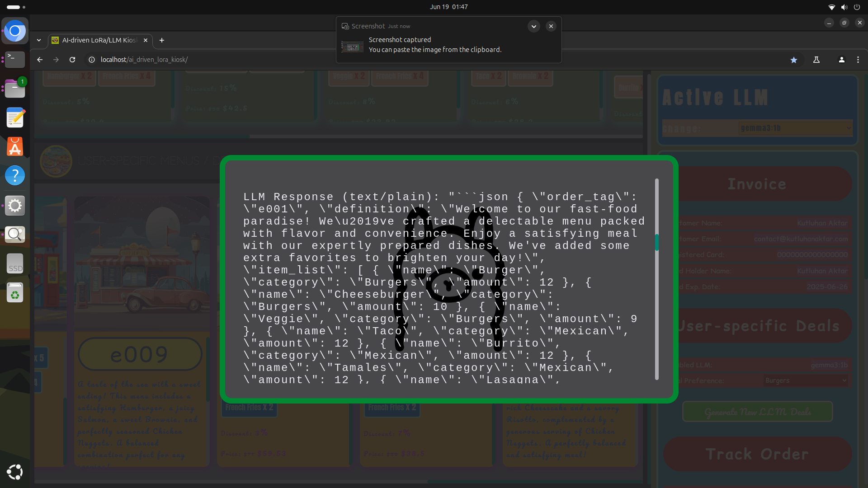Open the Settings gear in the dock
The image size is (868, 488).
point(15,206)
